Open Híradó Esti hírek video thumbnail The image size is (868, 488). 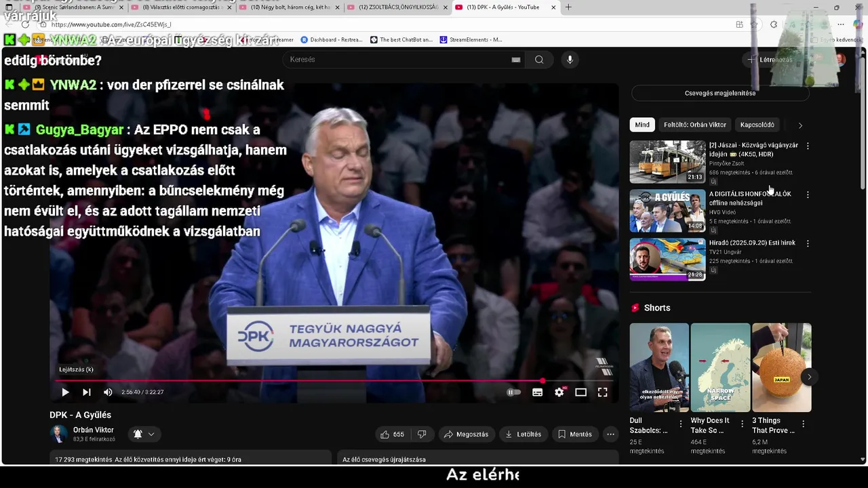pyautogui.click(x=667, y=259)
